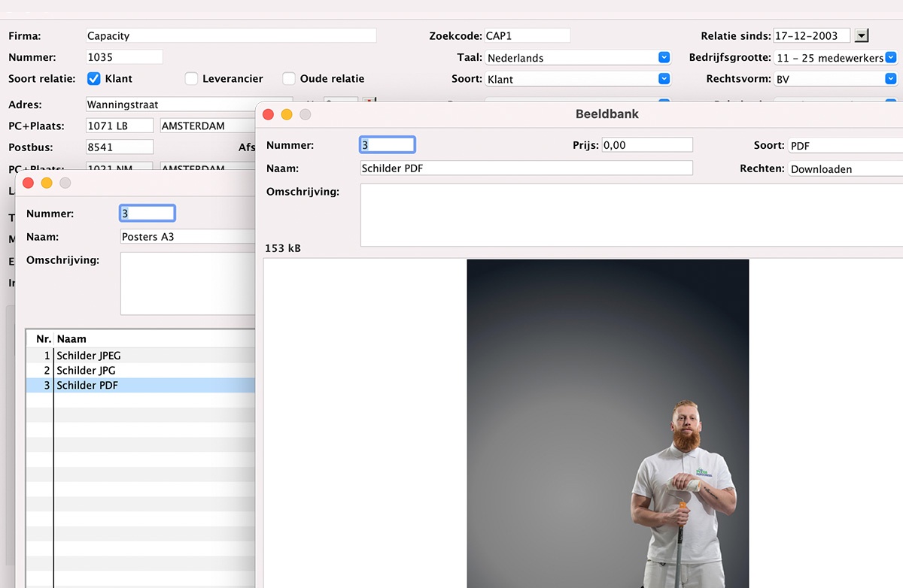Open the Relatie sinds date picker button
This screenshot has width=903, height=588.
[x=862, y=35]
